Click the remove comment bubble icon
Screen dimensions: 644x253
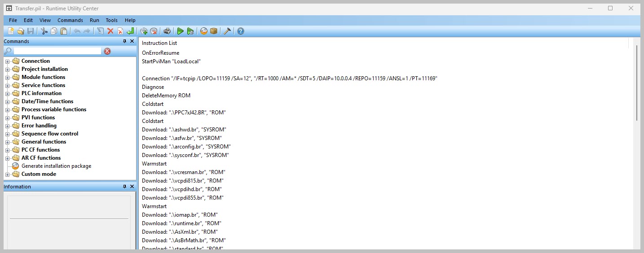click(x=154, y=31)
